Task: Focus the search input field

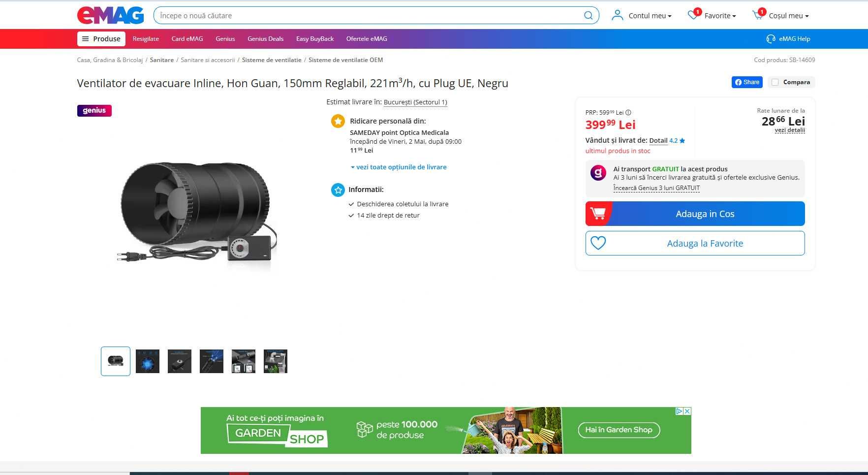Action: (369, 16)
